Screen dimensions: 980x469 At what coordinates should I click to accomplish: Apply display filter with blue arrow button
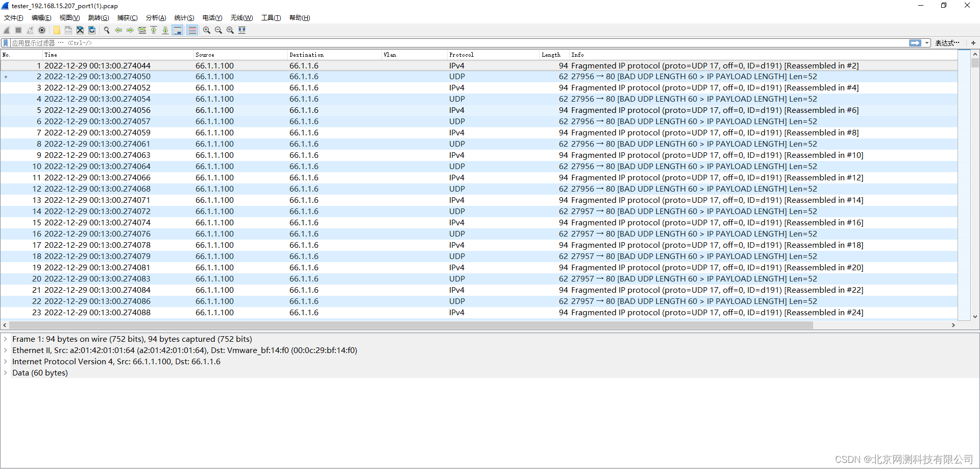(x=915, y=43)
